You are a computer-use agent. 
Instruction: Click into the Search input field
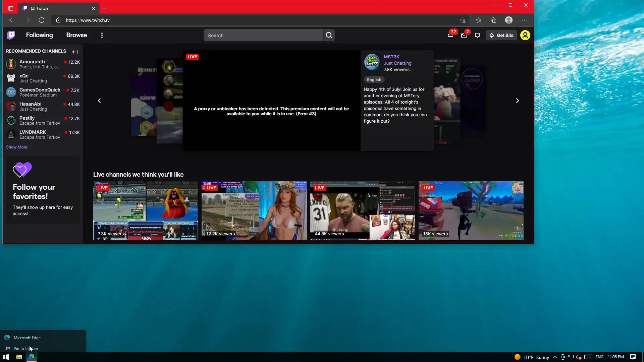[x=263, y=36]
